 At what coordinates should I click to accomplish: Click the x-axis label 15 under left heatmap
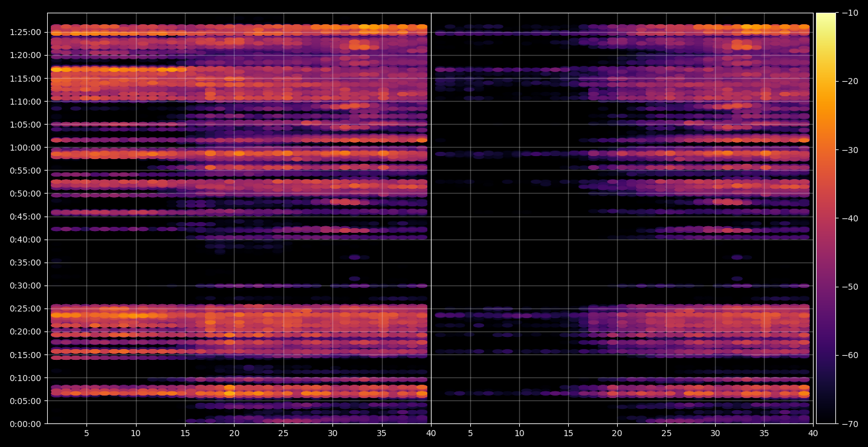(185, 433)
